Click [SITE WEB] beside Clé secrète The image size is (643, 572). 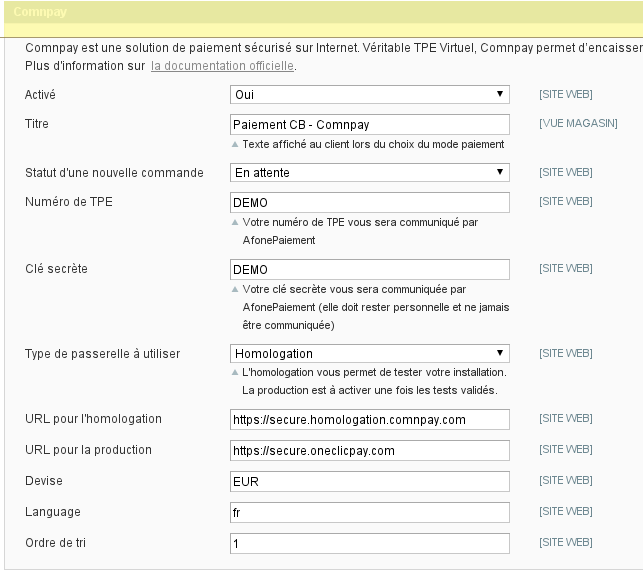click(566, 268)
